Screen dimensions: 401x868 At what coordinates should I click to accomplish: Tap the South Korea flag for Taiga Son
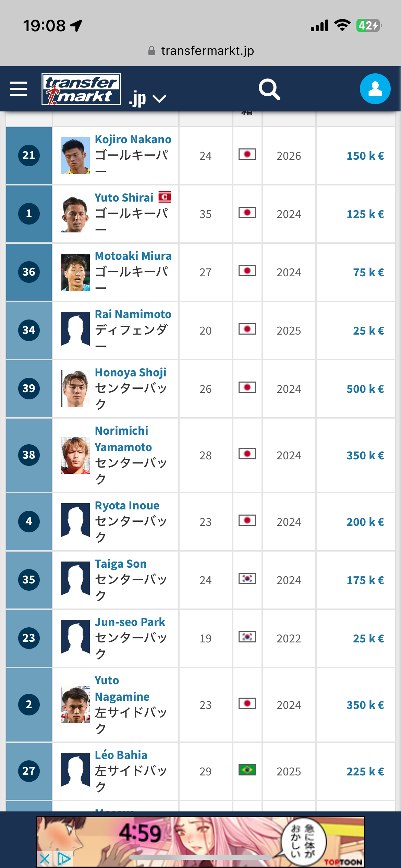[x=247, y=578]
